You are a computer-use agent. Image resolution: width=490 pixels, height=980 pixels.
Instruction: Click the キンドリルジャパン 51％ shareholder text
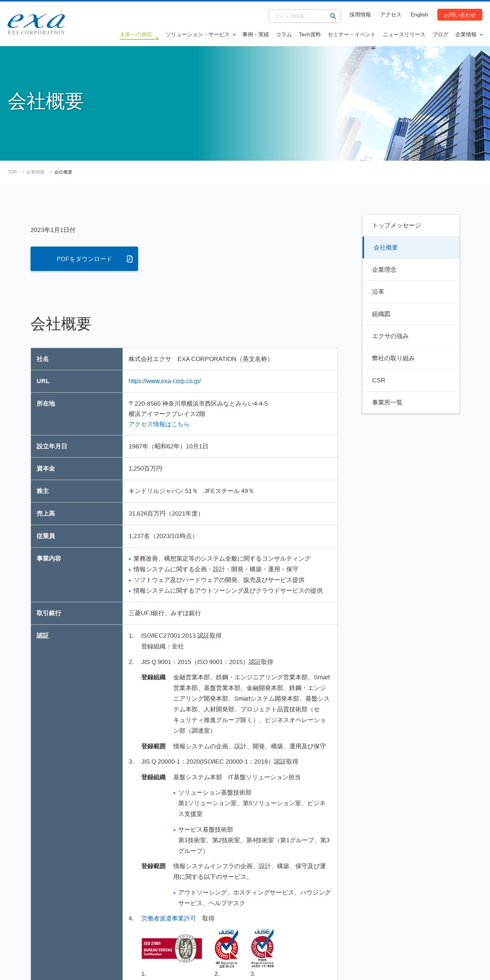(x=163, y=491)
